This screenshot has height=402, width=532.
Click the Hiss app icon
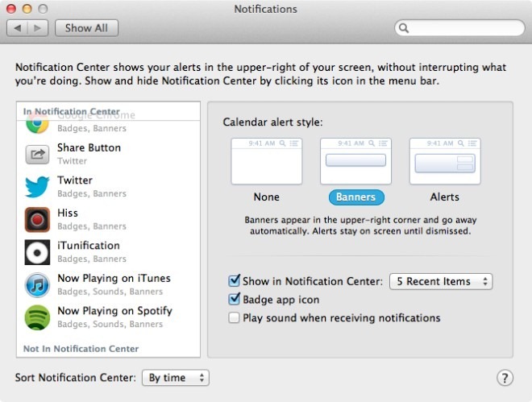click(37, 219)
